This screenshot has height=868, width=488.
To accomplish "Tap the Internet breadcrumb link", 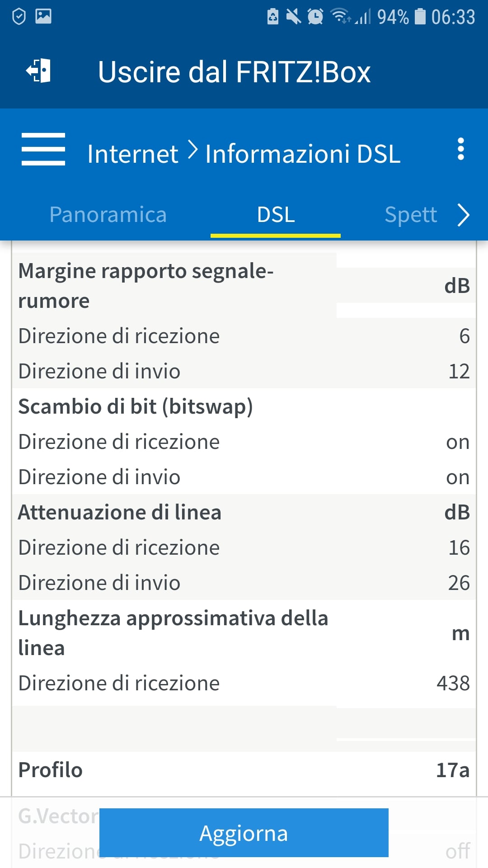I will click(x=132, y=154).
